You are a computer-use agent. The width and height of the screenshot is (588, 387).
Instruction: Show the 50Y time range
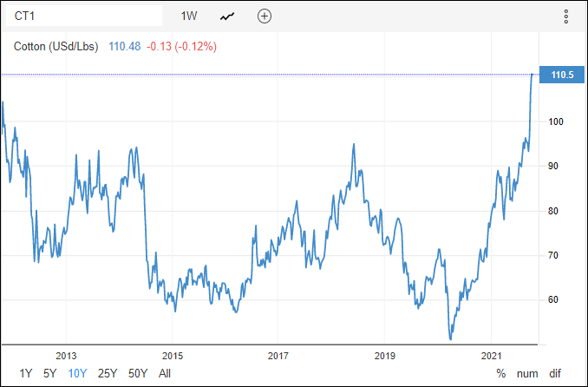pos(137,373)
